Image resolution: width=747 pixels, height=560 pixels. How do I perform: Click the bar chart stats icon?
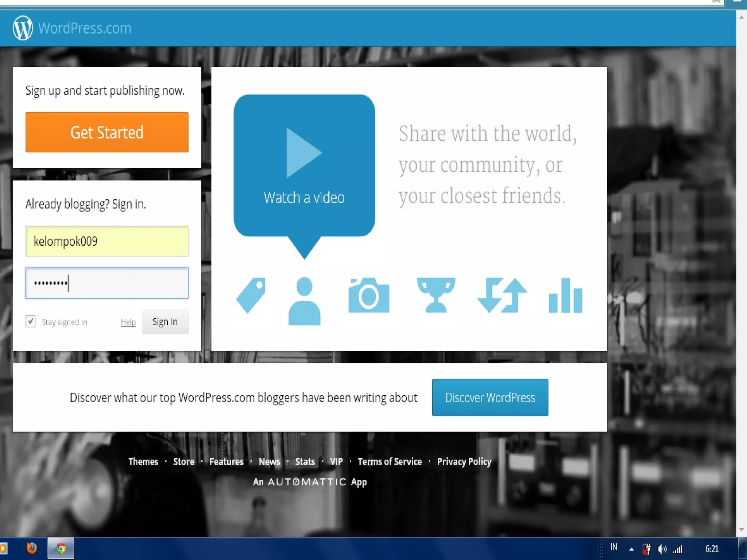pos(565,295)
